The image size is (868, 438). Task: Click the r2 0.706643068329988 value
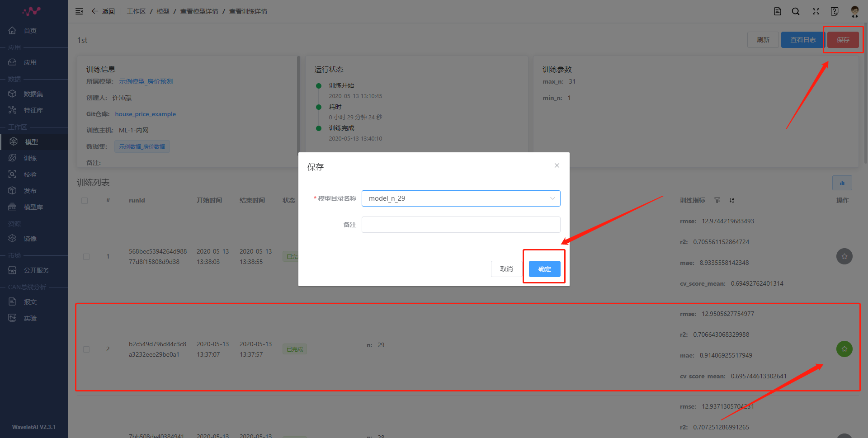721,334
